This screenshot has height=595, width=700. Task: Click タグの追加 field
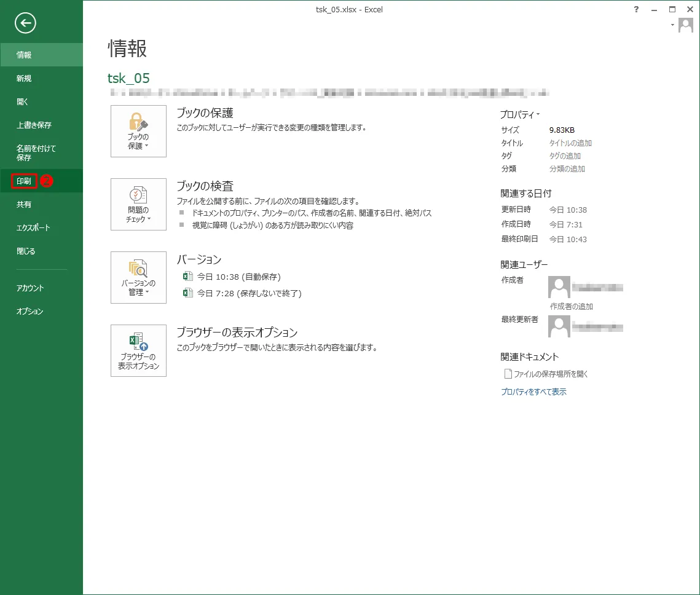click(565, 156)
